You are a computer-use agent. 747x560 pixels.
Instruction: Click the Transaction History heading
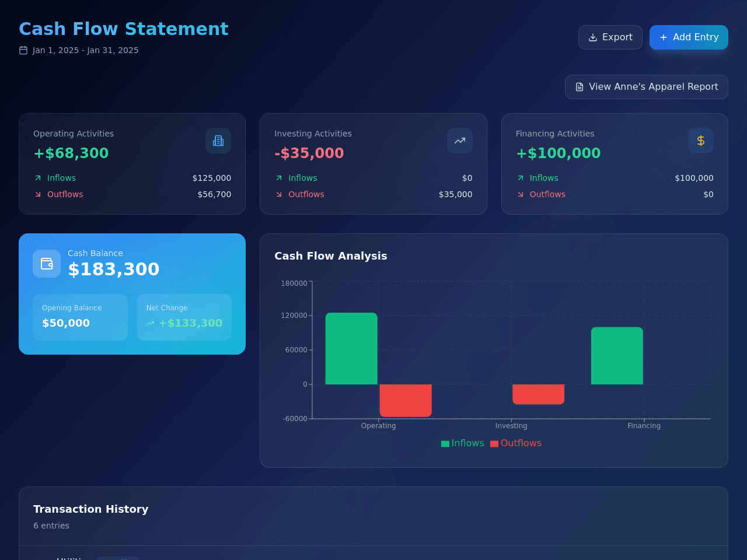pyautogui.click(x=91, y=509)
